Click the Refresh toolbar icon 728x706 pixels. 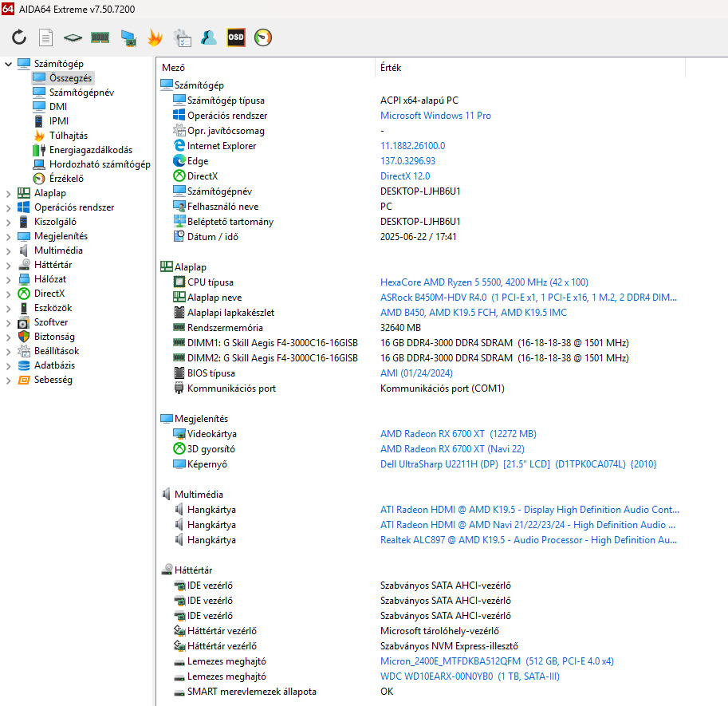[x=19, y=37]
